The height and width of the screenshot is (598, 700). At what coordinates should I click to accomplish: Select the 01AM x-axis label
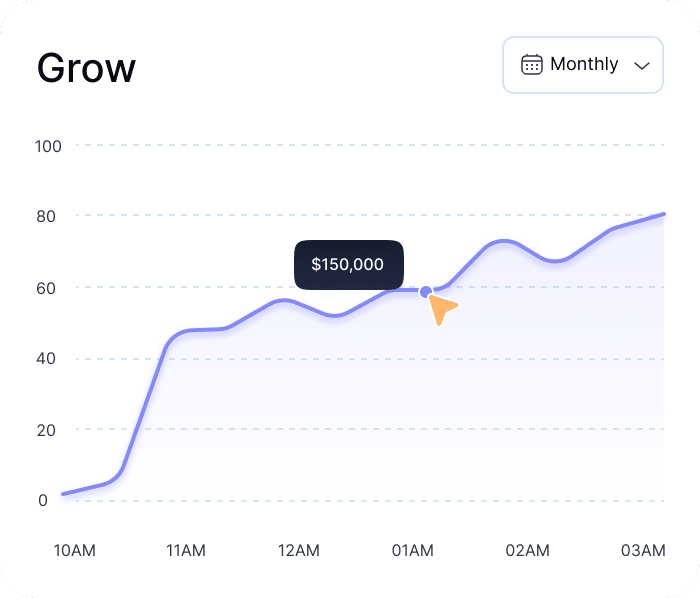[x=412, y=551]
